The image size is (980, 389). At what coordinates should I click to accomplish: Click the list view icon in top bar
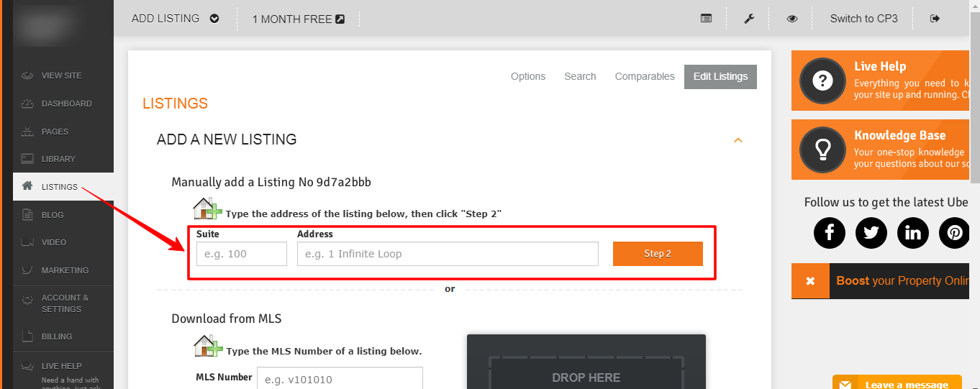707,19
